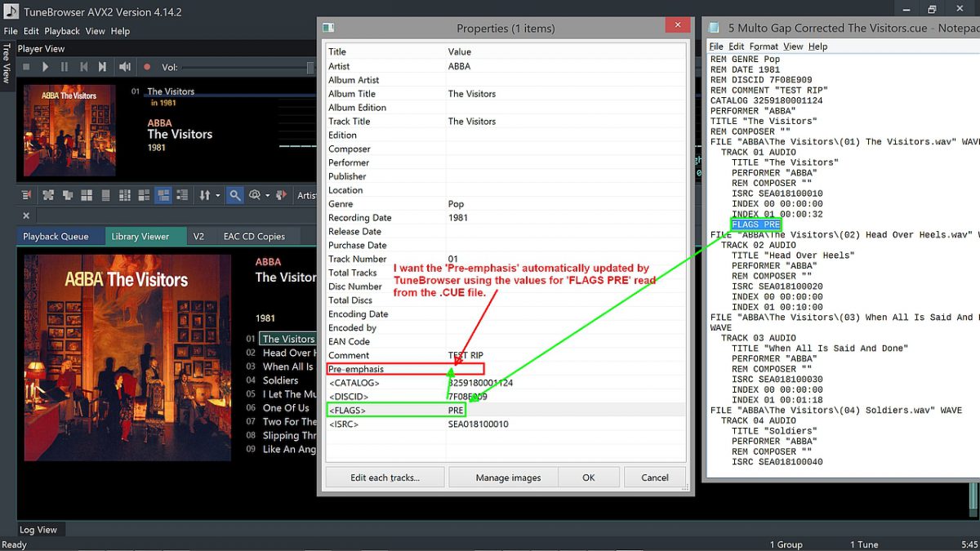
Task: Expand the dropdown beside the cloud icon
Action: [x=267, y=195]
